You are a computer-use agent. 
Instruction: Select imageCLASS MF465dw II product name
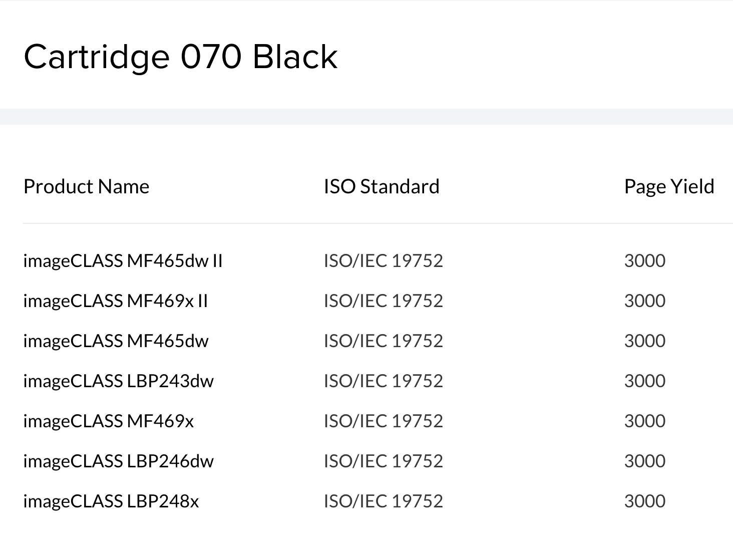(x=123, y=260)
